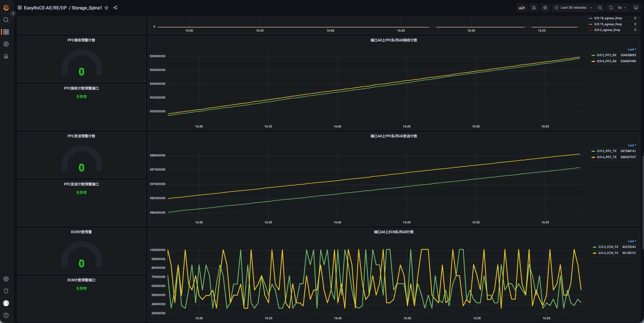Open the Last 30 minutes time picker
Screen dimensions: 644x323
[x=573, y=8]
